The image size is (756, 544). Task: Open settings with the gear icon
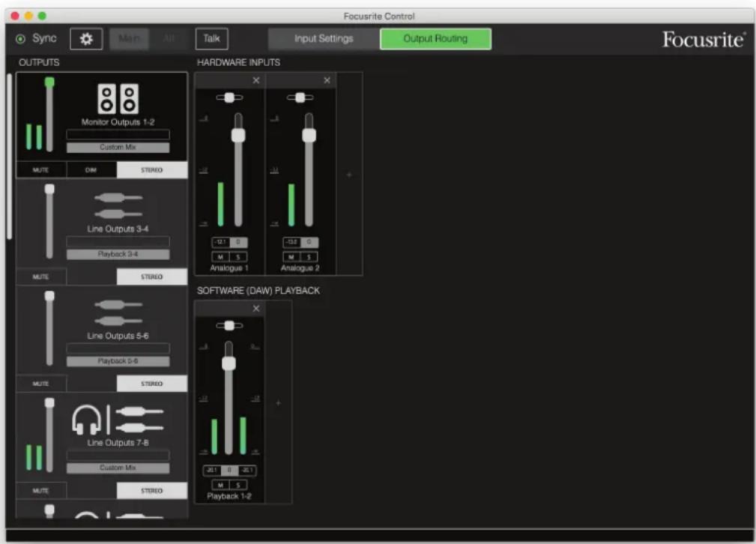tap(86, 38)
